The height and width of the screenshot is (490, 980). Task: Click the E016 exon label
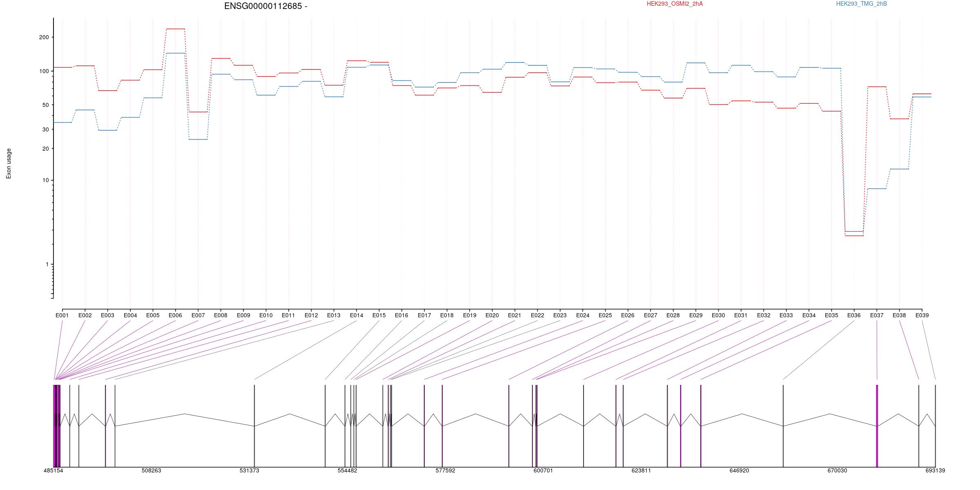[x=401, y=315]
